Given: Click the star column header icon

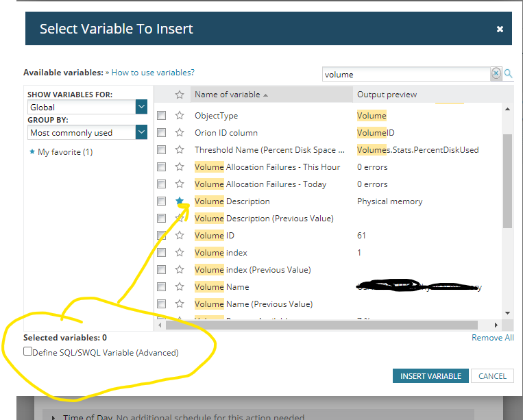Looking at the screenshot, I should coord(180,95).
